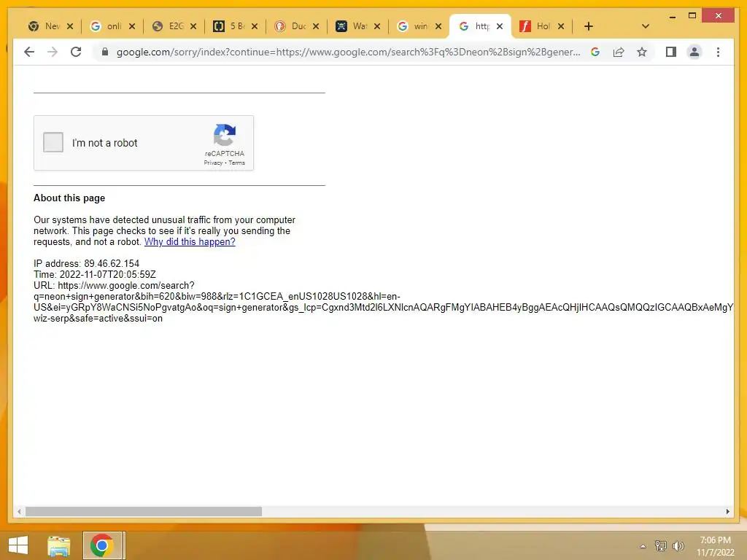Open the 'Why did this happen?' link
The width and height of the screenshot is (747, 560).
190,242
